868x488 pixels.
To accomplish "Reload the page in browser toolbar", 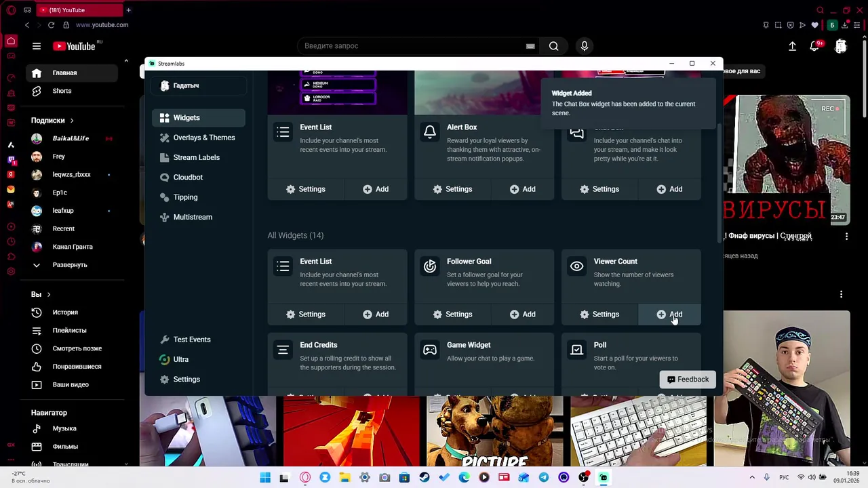I will (x=51, y=25).
